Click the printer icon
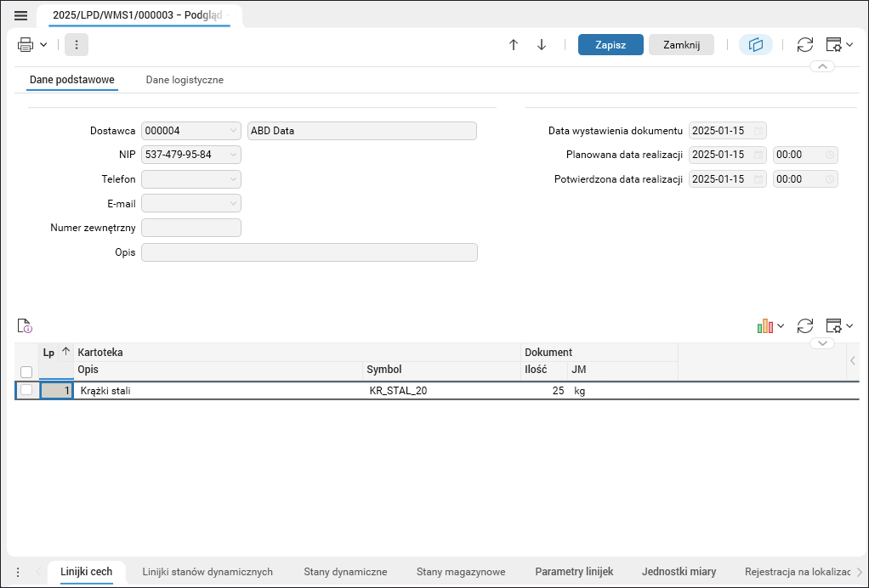The height and width of the screenshot is (588, 869). click(x=26, y=45)
